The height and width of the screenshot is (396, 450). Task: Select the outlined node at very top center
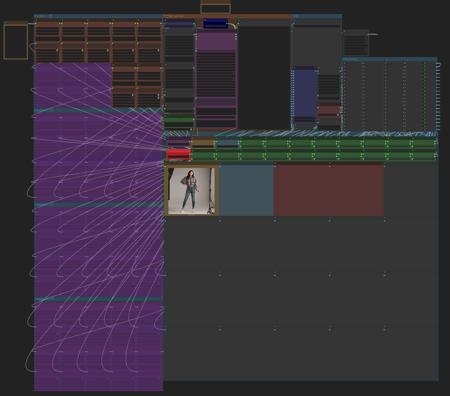[x=215, y=7]
